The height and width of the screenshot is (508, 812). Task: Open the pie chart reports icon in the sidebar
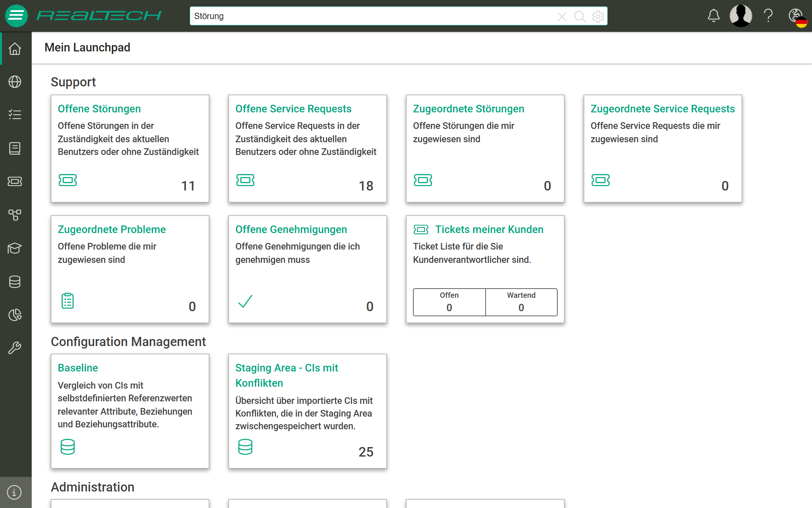(x=15, y=315)
